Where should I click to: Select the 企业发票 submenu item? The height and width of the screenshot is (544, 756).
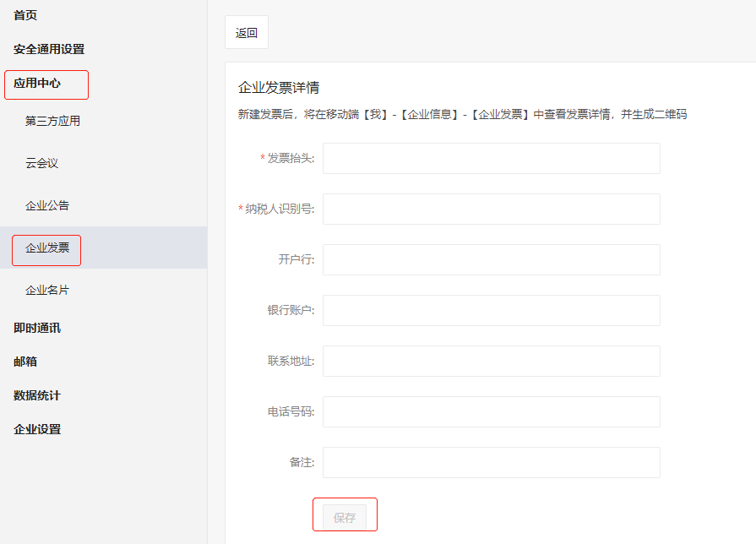(47, 248)
